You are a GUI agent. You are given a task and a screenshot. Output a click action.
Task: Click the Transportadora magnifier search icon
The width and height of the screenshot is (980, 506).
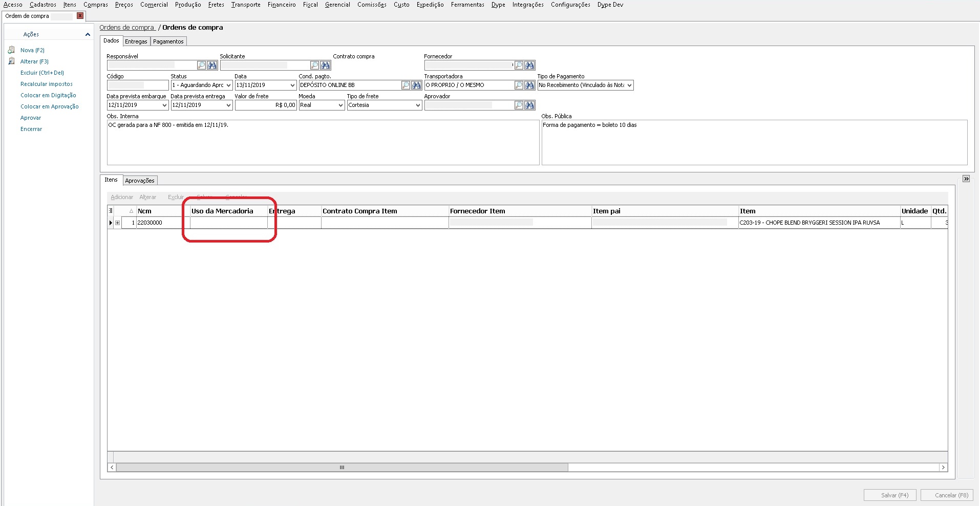(x=519, y=85)
